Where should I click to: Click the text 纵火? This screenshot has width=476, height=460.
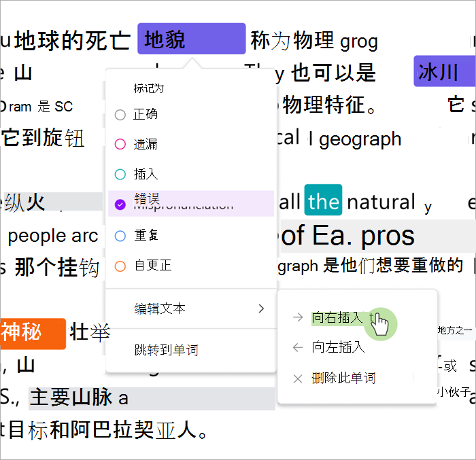click(25, 202)
